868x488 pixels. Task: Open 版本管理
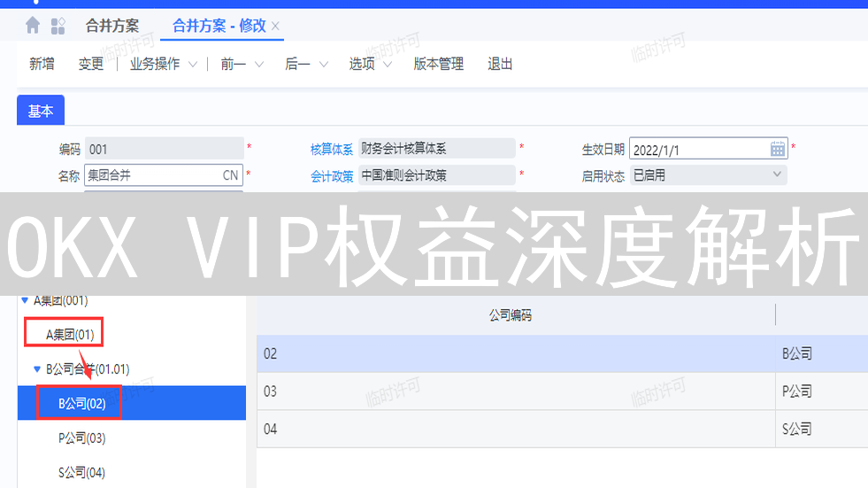tap(439, 64)
